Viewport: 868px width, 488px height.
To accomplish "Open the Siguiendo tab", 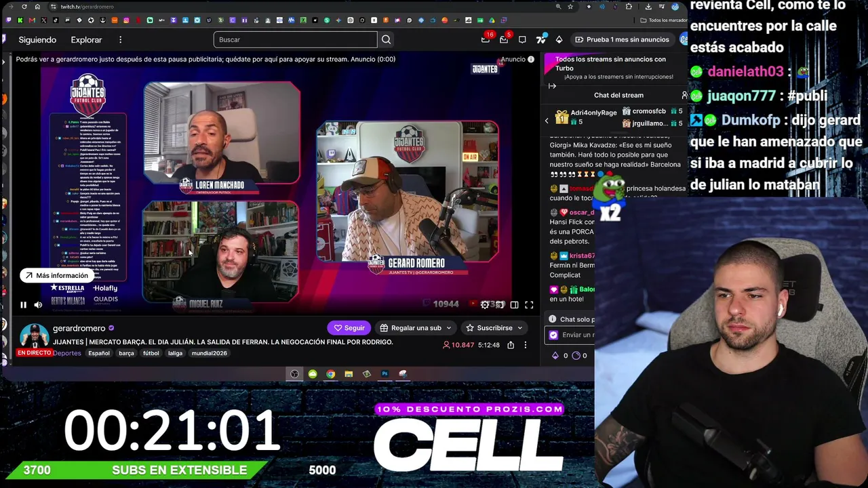I will click(37, 39).
